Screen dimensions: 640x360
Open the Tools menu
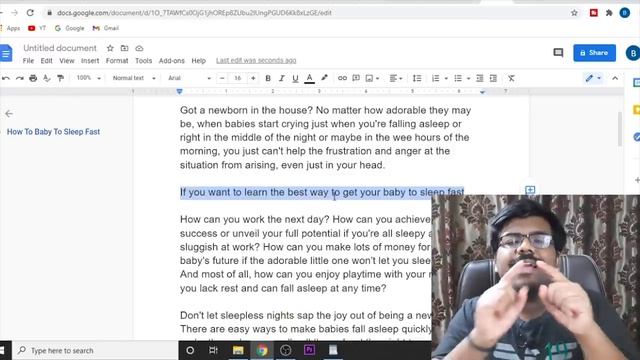[143, 61]
